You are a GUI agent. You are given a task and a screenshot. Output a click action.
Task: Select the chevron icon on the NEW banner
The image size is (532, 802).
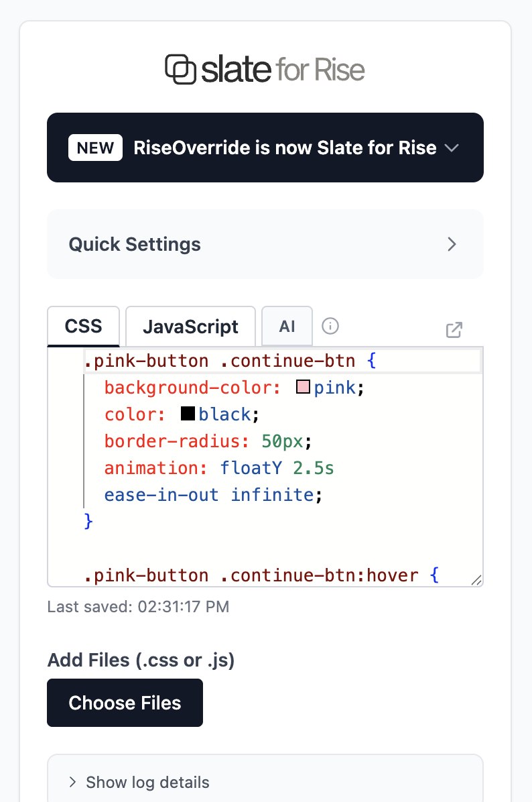pyautogui.click(x=452, y=148)
